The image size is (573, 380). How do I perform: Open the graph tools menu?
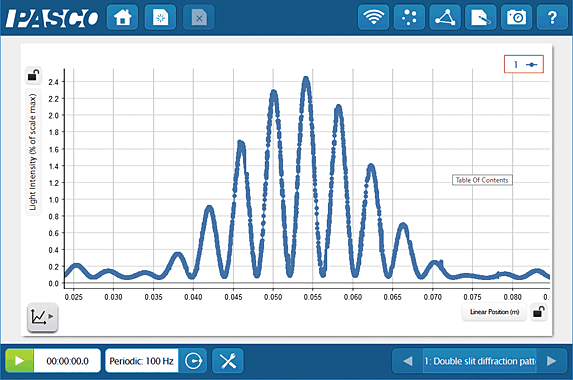(x=42, y=317)
